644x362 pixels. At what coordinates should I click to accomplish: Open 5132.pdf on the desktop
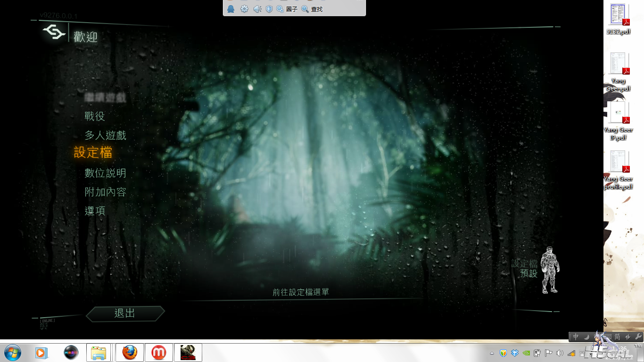[619, 19]
